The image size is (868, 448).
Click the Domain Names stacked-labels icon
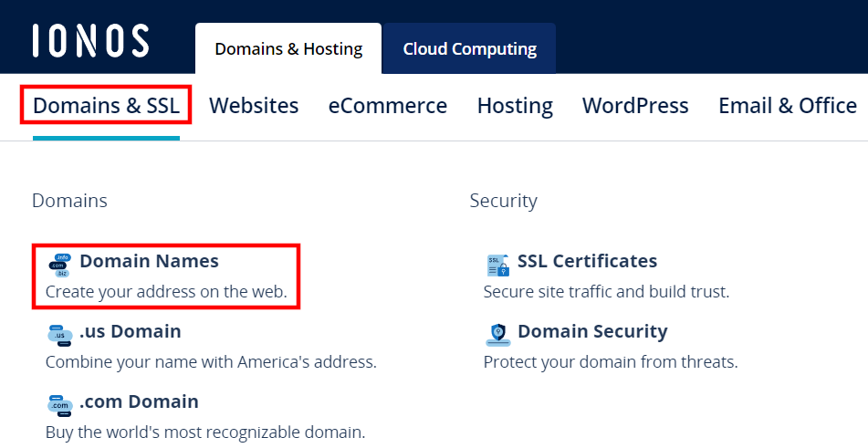60,264
